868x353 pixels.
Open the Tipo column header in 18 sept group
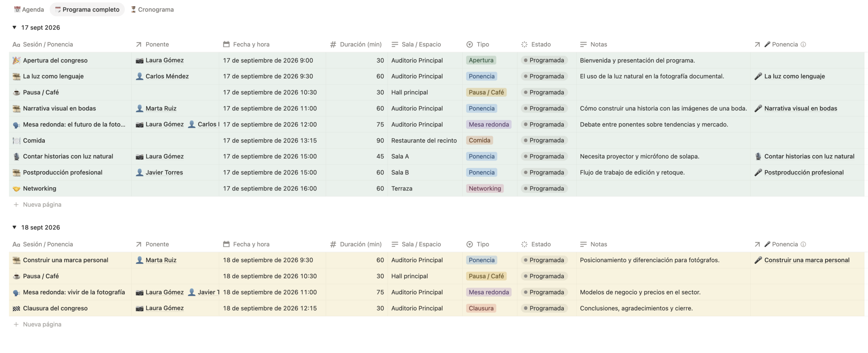[478, 244]
